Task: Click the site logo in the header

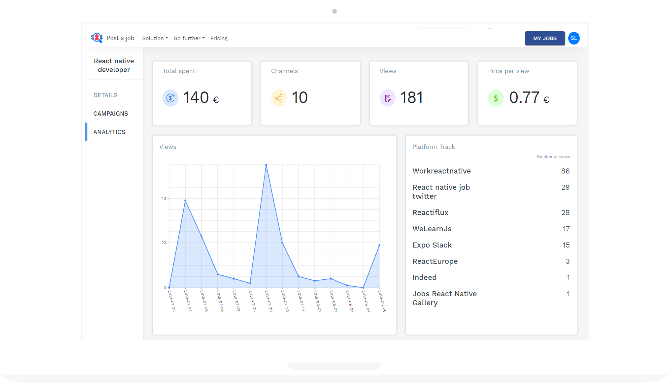Action: [97, 38]
